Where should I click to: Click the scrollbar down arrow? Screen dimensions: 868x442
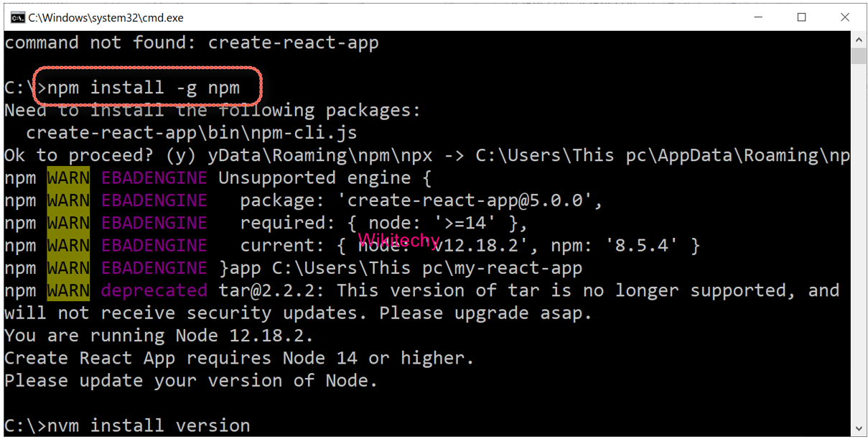click(x=857, y=428)
